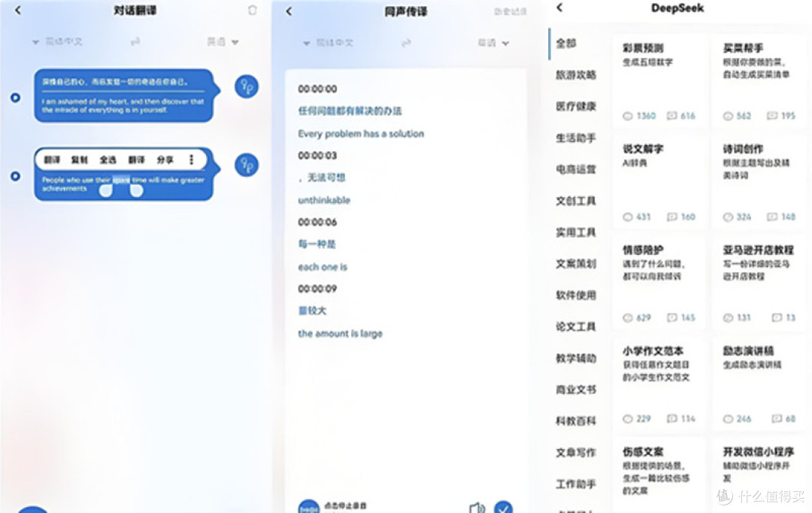Viewport: 812px width, 513px height.
Task: Tap the 00:00:03 timestamp
Action: point(317,156)
